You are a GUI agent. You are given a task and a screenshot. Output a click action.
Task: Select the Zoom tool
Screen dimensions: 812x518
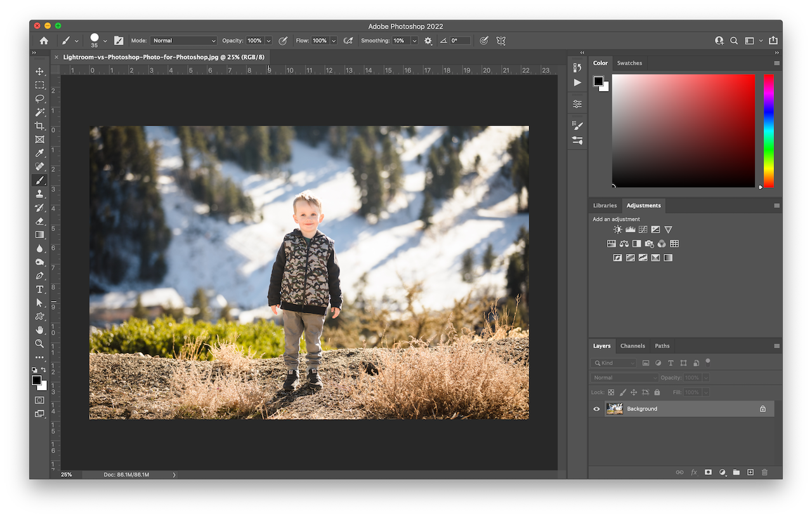[x=39, y=343]
